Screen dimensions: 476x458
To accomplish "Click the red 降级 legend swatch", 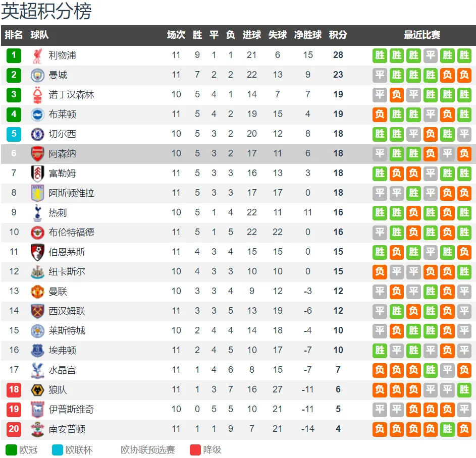I will pyautogui.click(x=195, y=450).
